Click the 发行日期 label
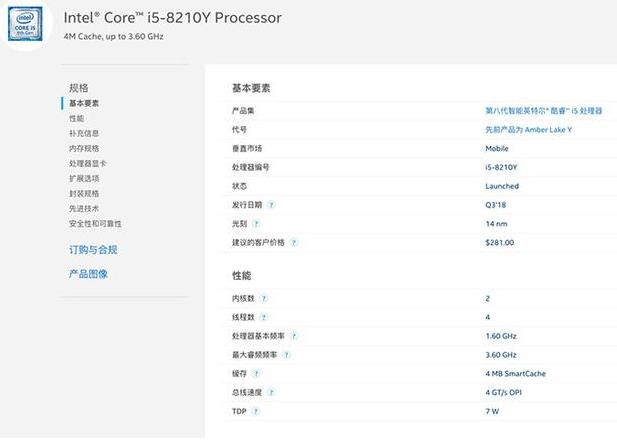 [x=247, y=205]
